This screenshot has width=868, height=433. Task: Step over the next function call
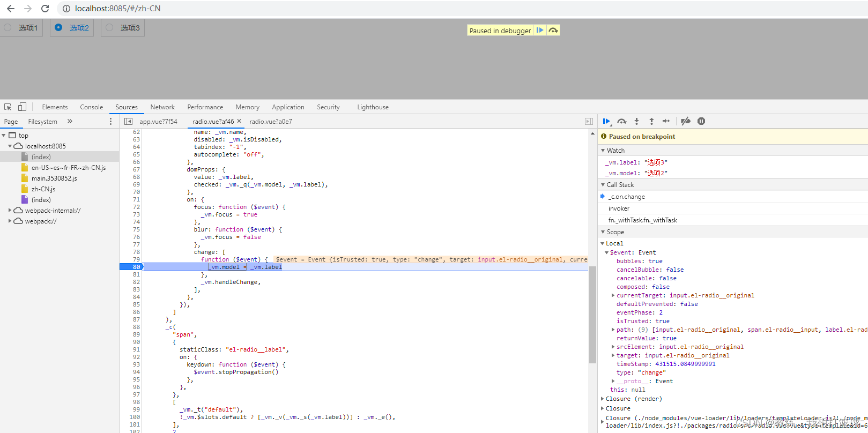pos(622,122)
